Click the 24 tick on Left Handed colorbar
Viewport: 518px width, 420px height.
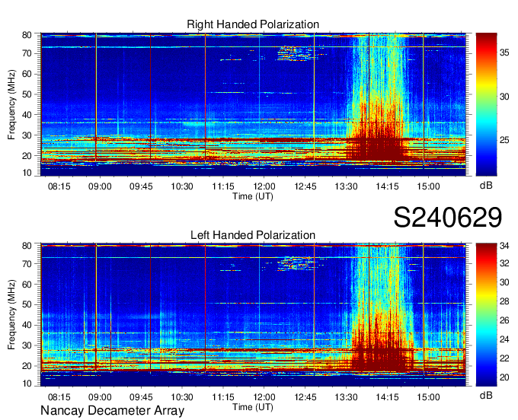click(504, 339)
